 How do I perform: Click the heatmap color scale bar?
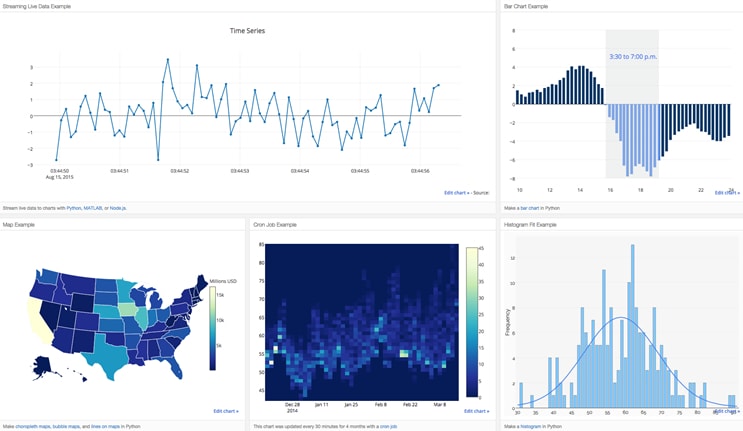(x=472, y=322)
